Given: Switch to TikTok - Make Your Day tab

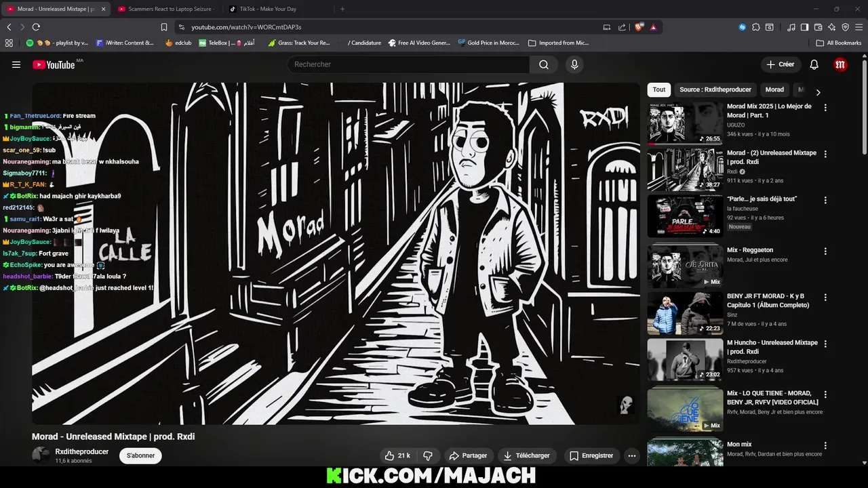Looking at the screenshot, I should point(278,9).
